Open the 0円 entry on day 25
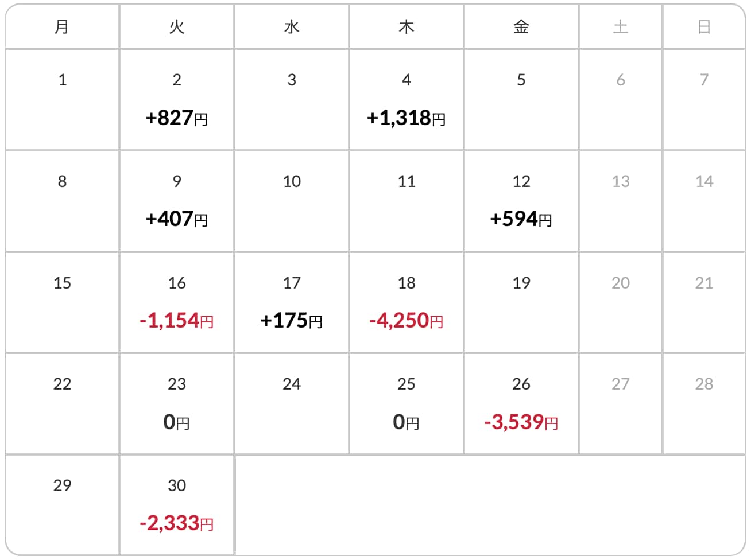 pyautogui.click(x=406, y=422)
